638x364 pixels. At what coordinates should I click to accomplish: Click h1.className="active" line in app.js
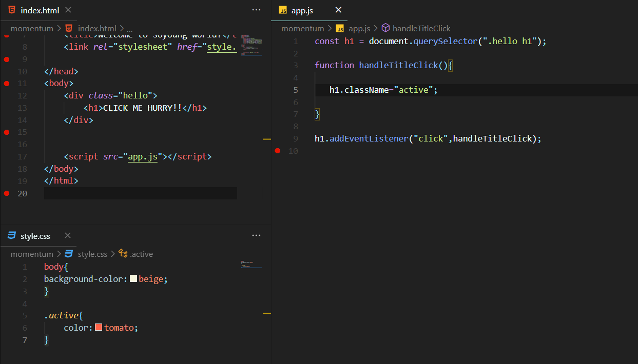point(383,90)
